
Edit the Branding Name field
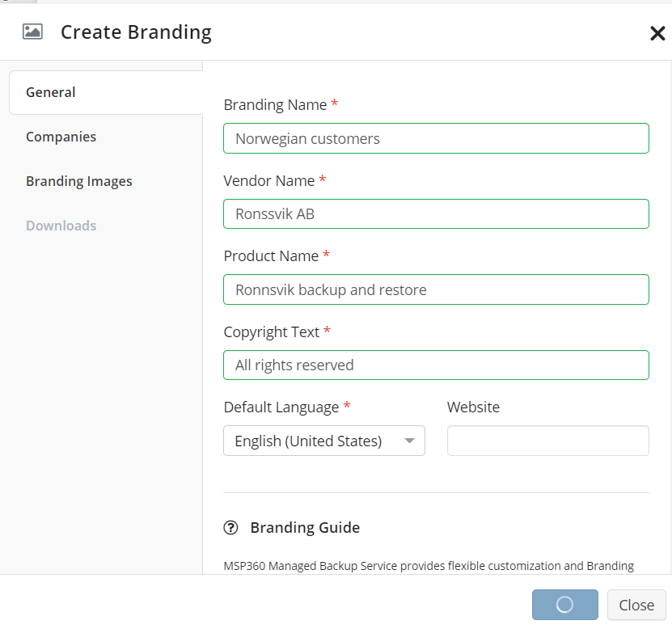pos(436,138)
